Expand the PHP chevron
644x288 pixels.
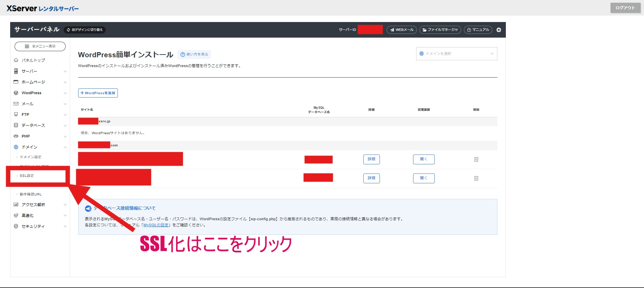pos(65,137)
